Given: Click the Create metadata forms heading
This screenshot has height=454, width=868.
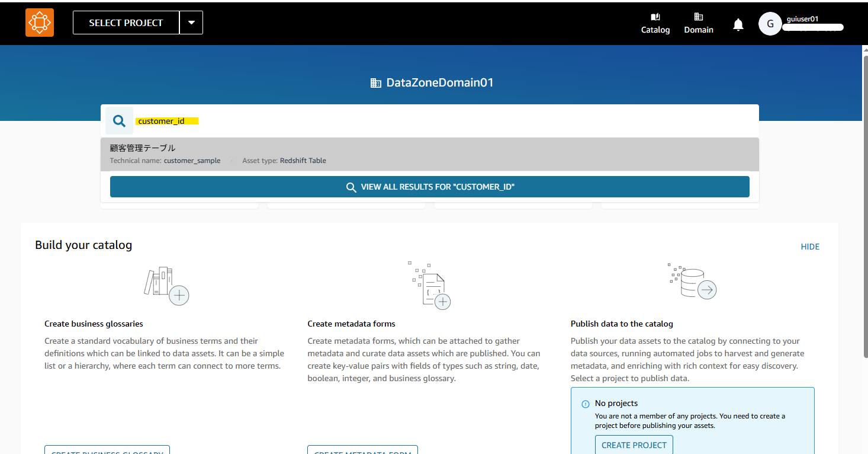Looking at the screenshot, I should click(352, 324).
